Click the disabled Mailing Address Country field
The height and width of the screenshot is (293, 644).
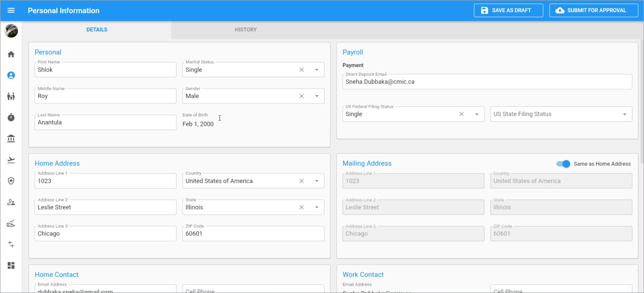(561, 181)
